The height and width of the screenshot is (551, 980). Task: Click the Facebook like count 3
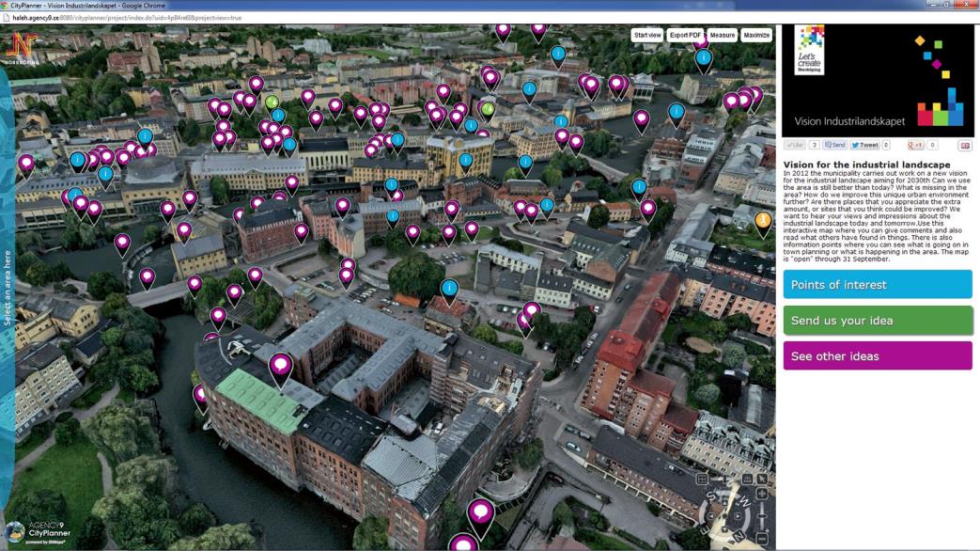814,145
